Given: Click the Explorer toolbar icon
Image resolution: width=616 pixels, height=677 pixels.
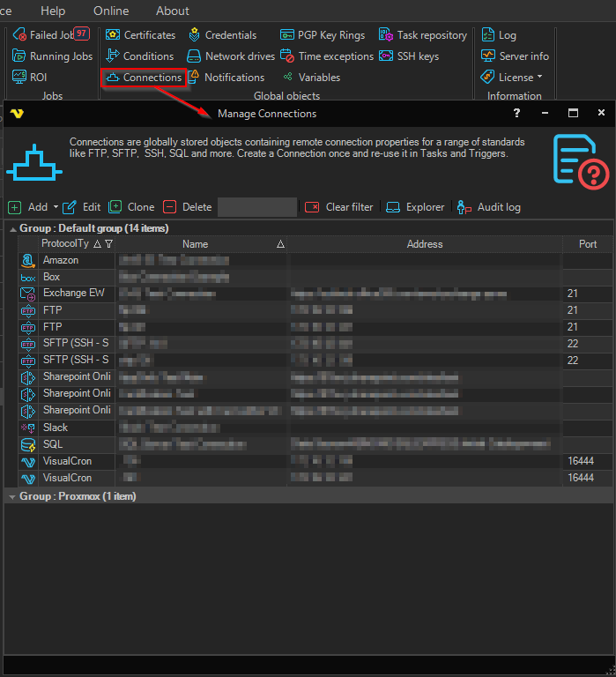Looking at the screenshot, I should click(x=393, y=207).
